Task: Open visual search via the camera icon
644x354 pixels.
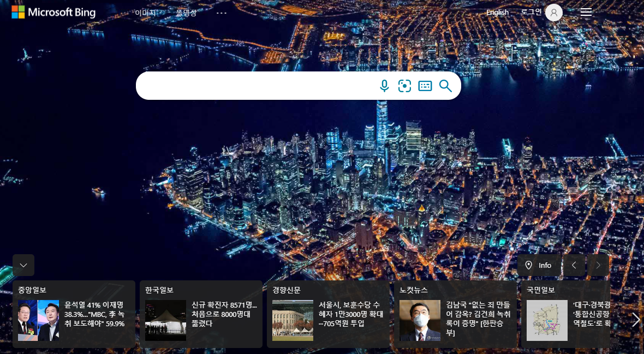Action: pyautogui.click(x=404, y=86)
